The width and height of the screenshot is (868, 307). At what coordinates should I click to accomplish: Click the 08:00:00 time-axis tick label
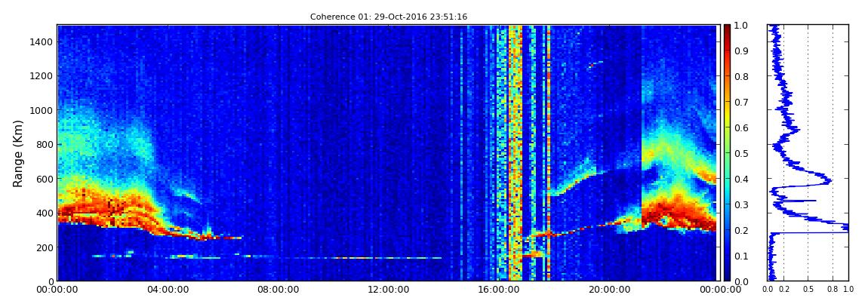pos(276,290)
